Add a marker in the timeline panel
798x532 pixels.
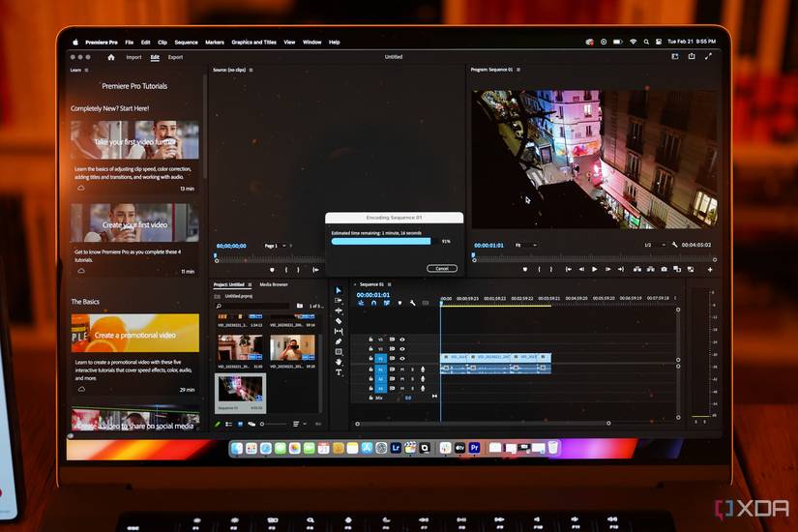tap(399, 303)
